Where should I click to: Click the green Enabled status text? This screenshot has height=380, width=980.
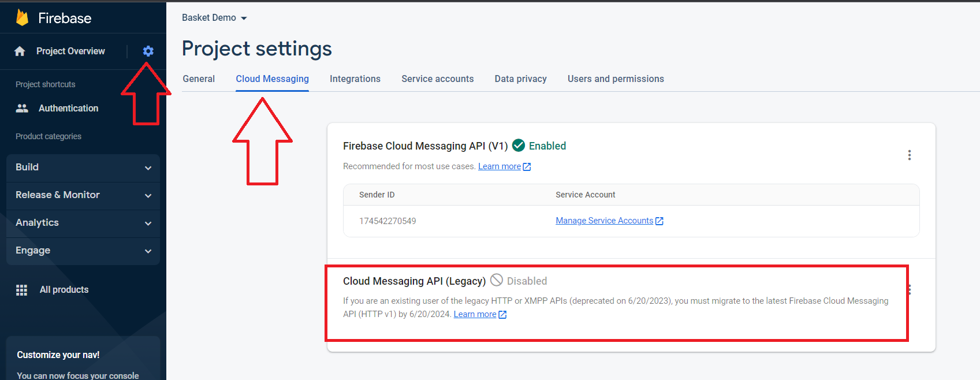coord(547,146)
